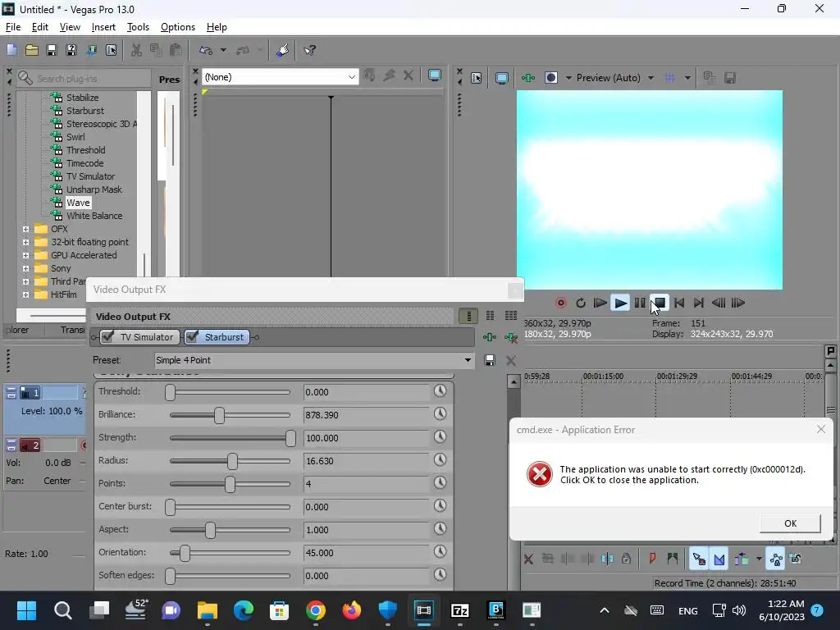
Task: Step to the next frame
Action: 738,303
